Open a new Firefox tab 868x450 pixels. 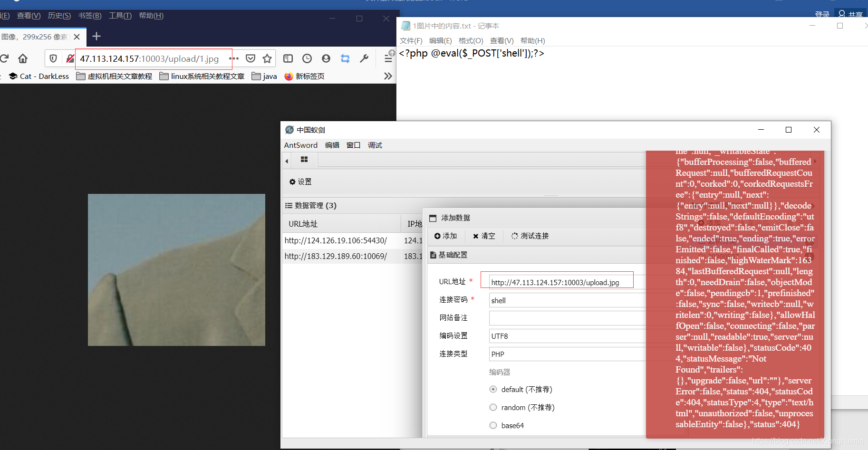96,36
